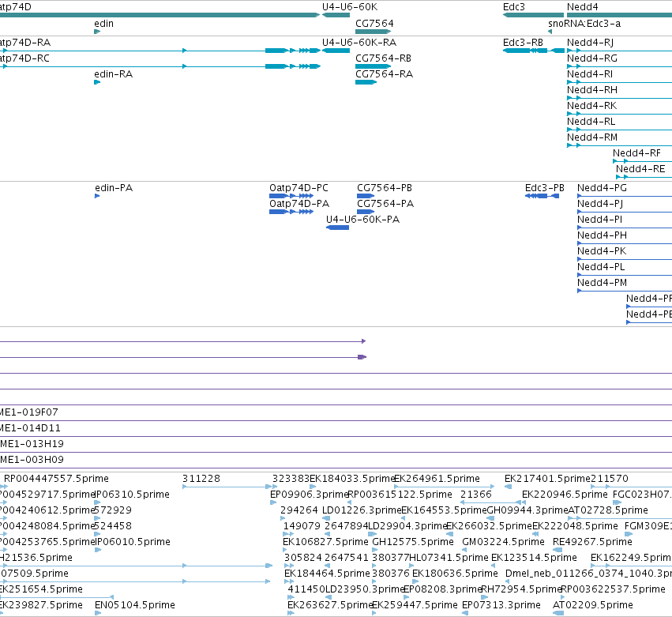The image size is (672, 617).
Task: Click the 311228 EST label
Action: pos(201,479)
